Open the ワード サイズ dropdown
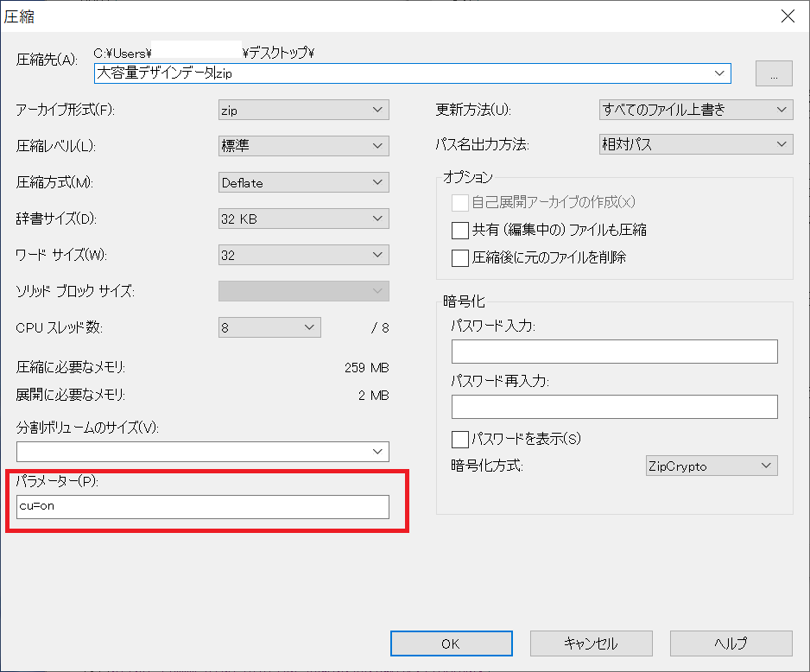Viewport: 810px width, 672px height. (303, 255)
